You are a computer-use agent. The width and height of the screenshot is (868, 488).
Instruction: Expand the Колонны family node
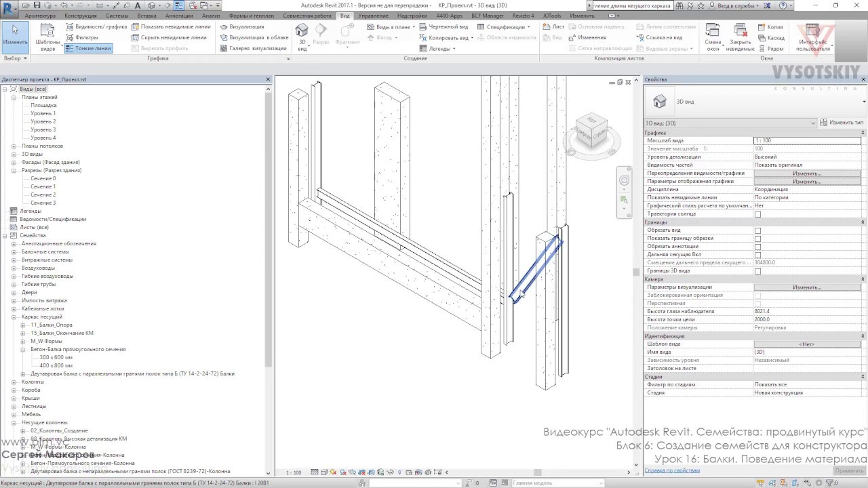coord(14,382)
